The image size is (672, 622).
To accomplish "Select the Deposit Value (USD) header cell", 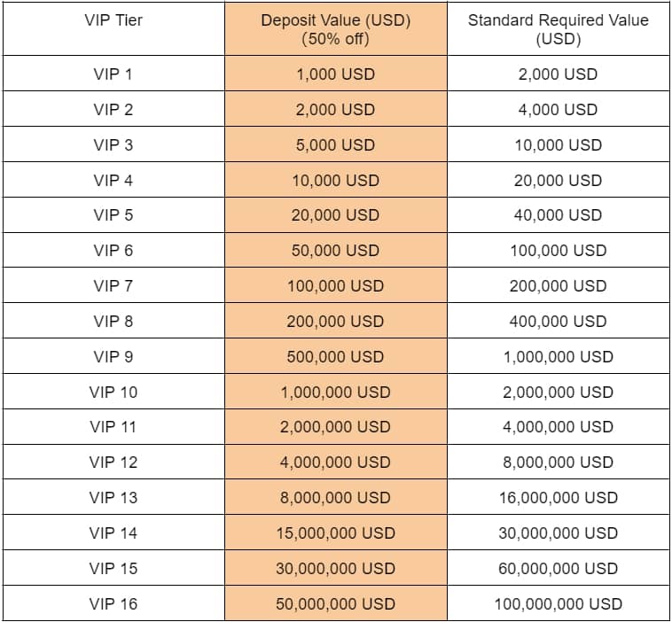I will (x=335, y=29).
